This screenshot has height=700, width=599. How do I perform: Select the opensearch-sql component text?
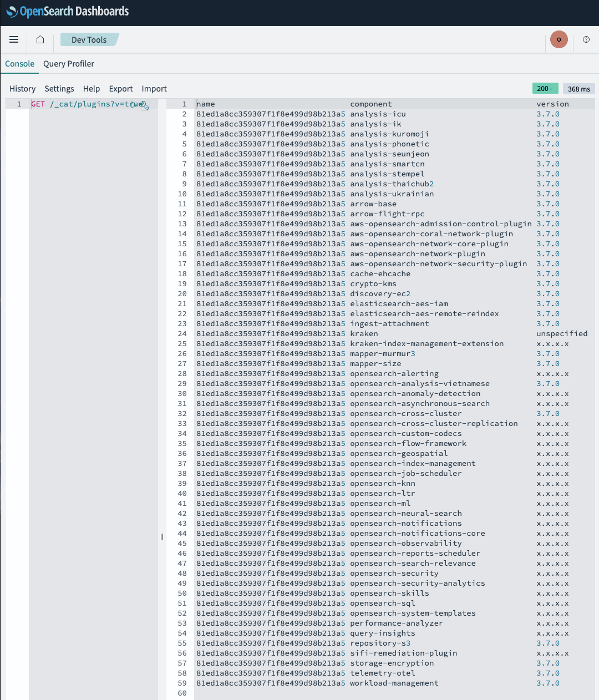(383, 603)
